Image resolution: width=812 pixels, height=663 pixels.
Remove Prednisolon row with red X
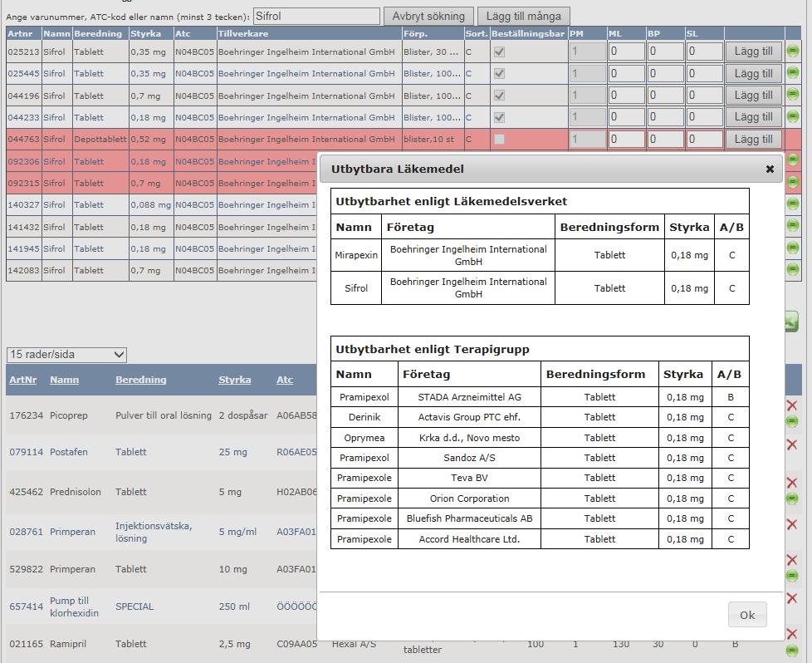pos(792,483)
